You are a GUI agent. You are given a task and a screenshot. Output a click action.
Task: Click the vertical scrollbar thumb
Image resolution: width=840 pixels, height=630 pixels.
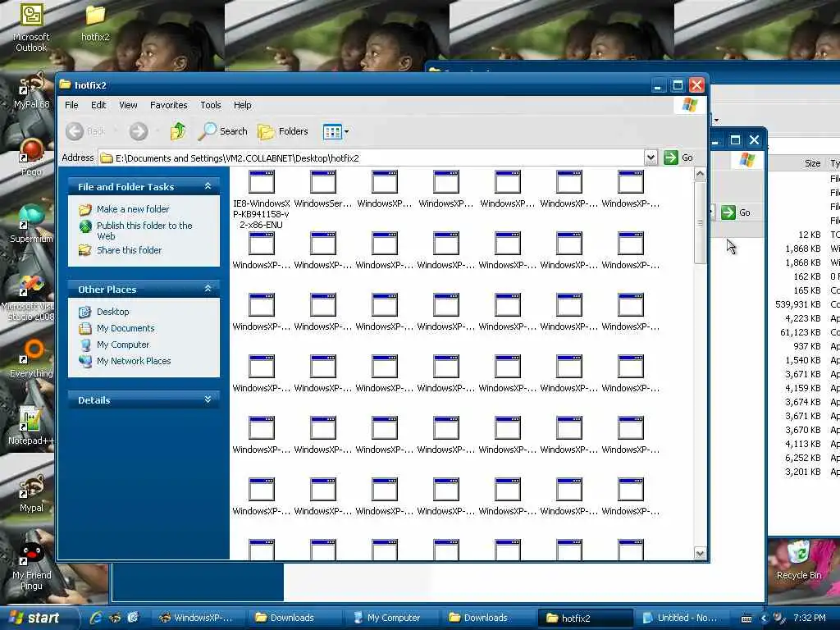tap(700, 222)
